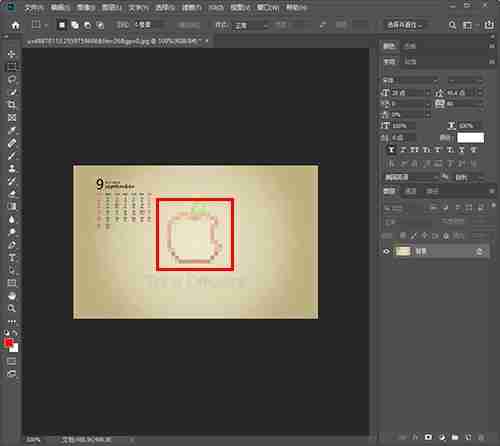This screenshot has height=446, width=500.
Task: Toggle Underline text style
Action: tap(462, 150)
